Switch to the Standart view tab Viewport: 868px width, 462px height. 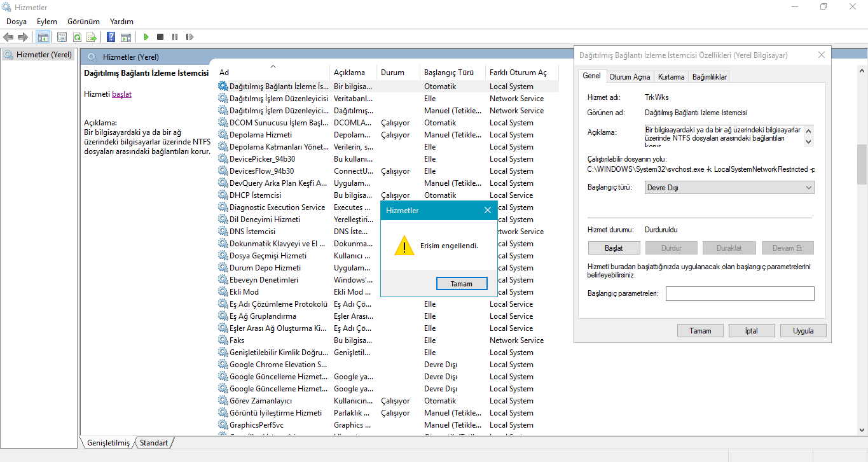pos(154,443)
